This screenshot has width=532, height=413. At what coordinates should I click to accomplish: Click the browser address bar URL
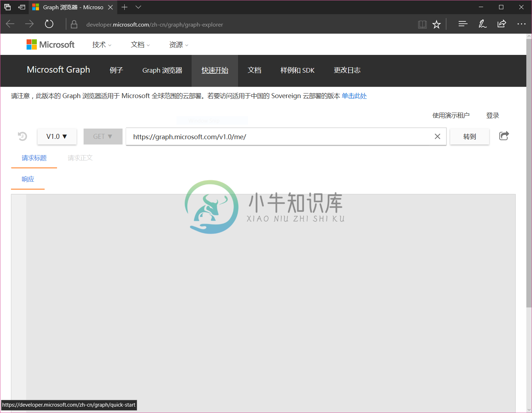[x=155, y=24]
